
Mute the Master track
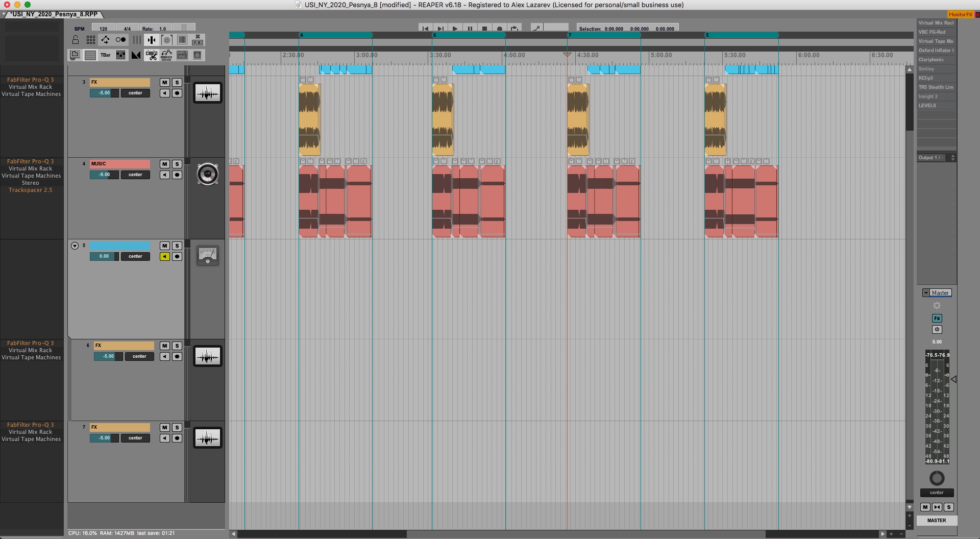click(x=925, y=507)
